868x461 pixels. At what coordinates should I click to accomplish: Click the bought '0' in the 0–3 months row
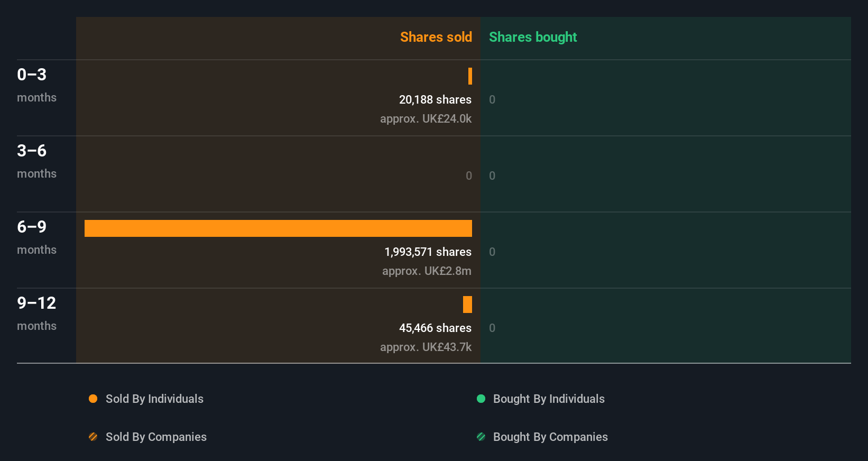click(492, 99)
